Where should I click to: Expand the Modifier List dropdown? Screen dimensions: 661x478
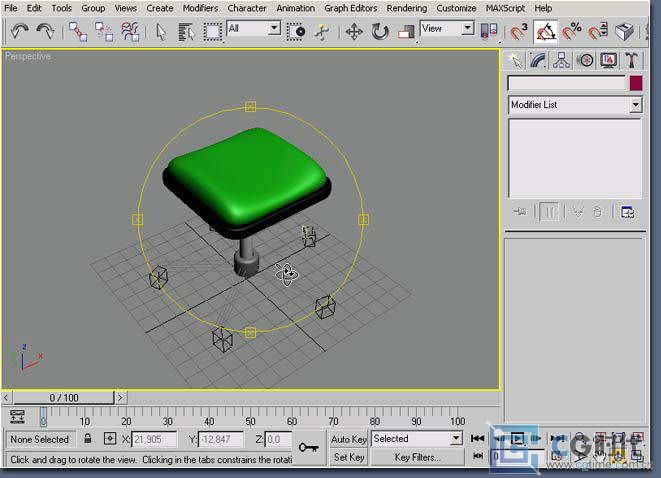(x=635, y=105)
